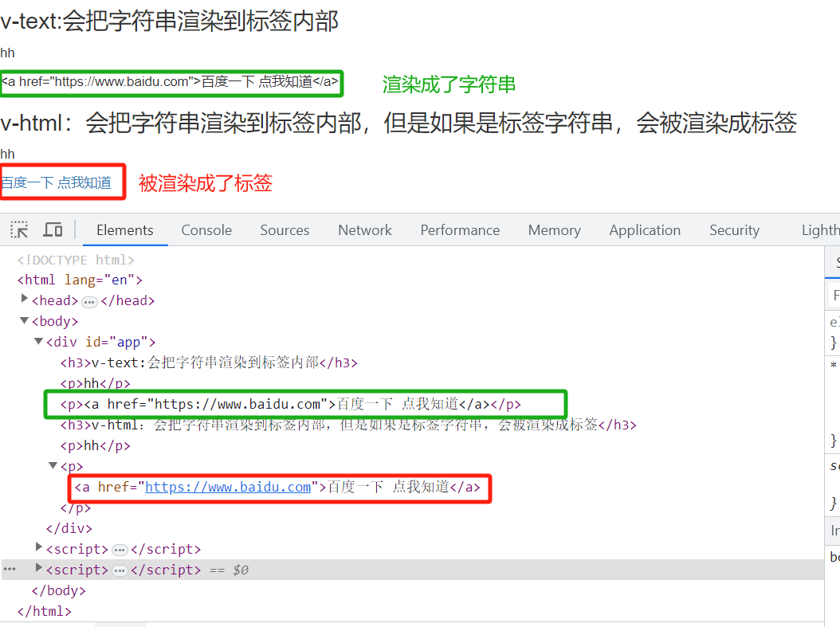
Task: Open the Application tab
Action: pos(645,230)
